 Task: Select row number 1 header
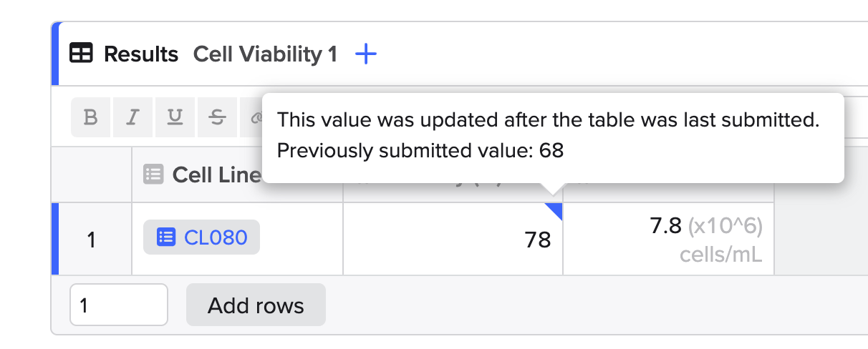click(91, 240)
